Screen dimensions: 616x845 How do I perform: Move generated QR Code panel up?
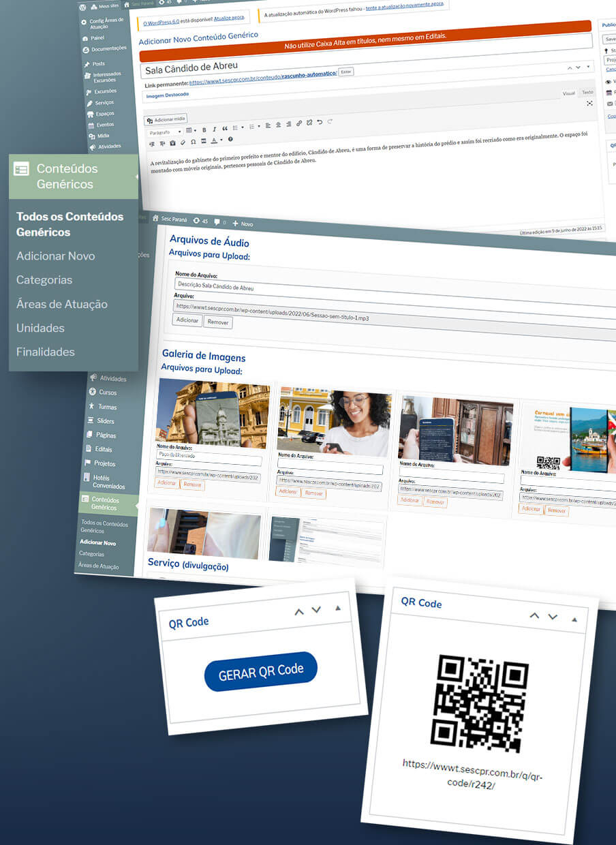click(x=534, y=615)
